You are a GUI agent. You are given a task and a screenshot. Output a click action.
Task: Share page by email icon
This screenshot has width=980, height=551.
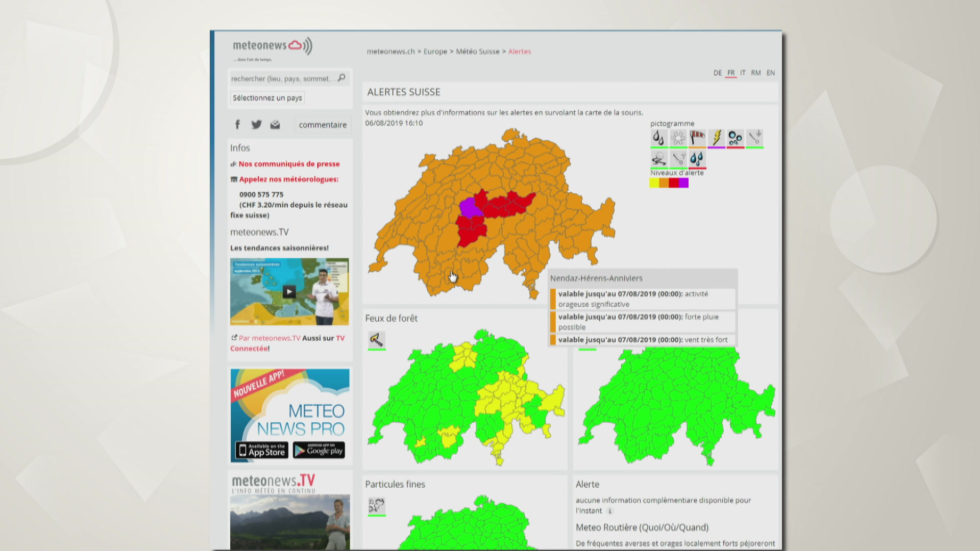click(x=275, y=124)
